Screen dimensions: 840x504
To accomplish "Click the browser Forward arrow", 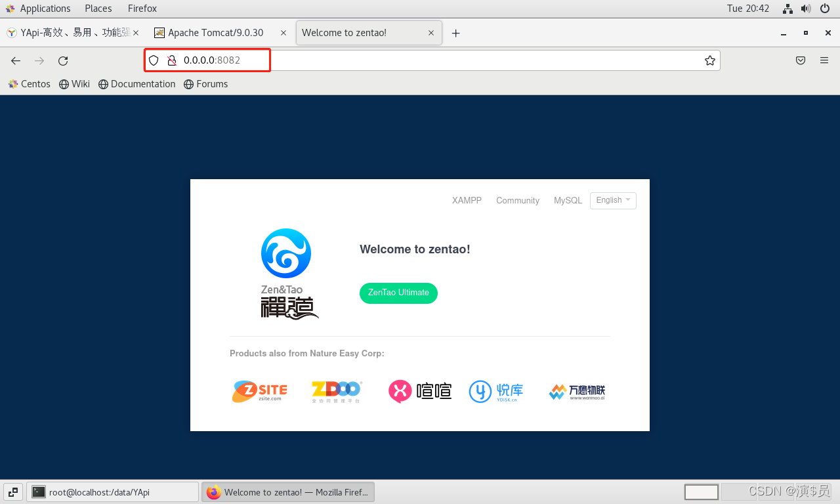I will pos(39,60).
